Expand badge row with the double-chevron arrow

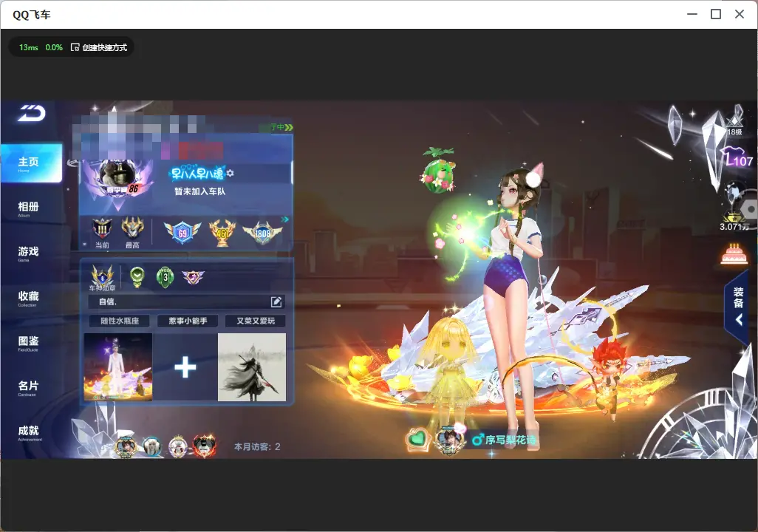284,219
